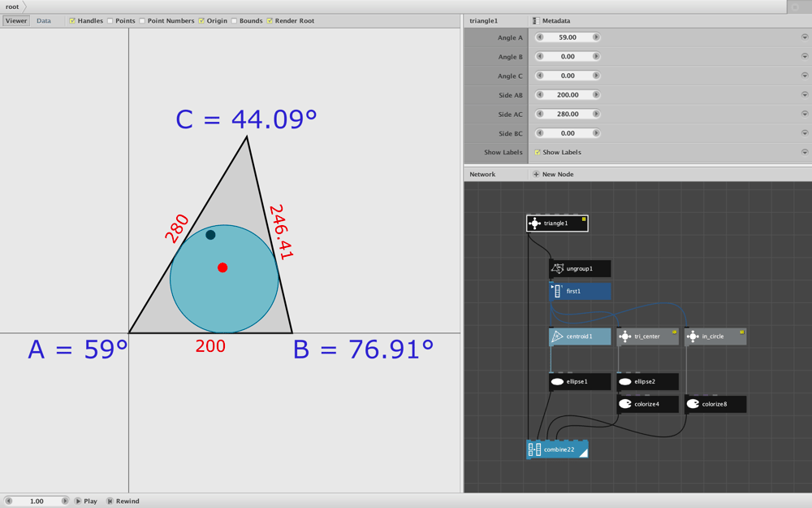Click the render flag on combine22
The width and height of the screenshot is (812, 508).
pos(583,453)
